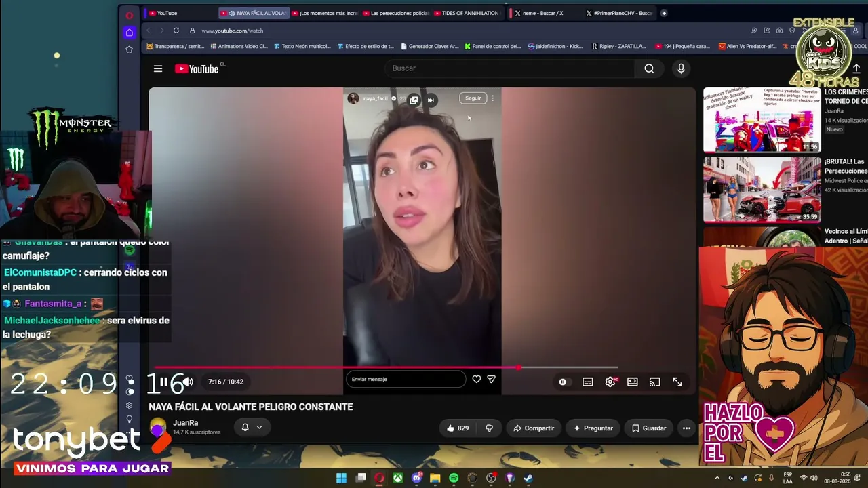Open Spotify from the taskbar
Screen dimensions: 868x488
454,478
